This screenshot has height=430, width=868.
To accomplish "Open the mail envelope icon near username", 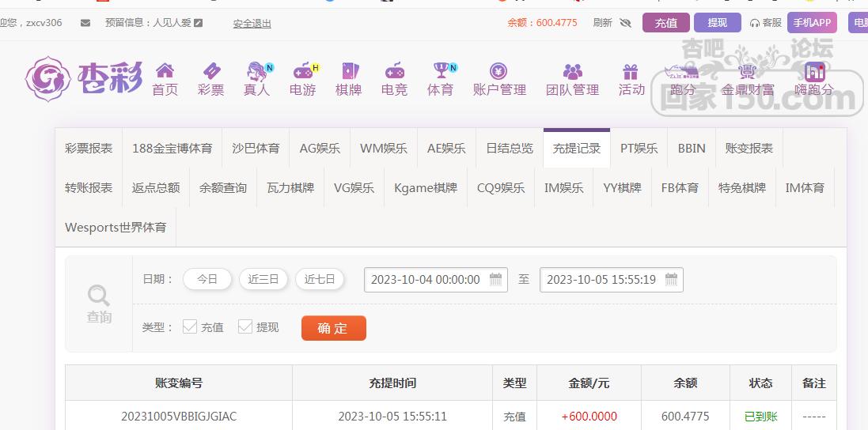I will 85,23.
